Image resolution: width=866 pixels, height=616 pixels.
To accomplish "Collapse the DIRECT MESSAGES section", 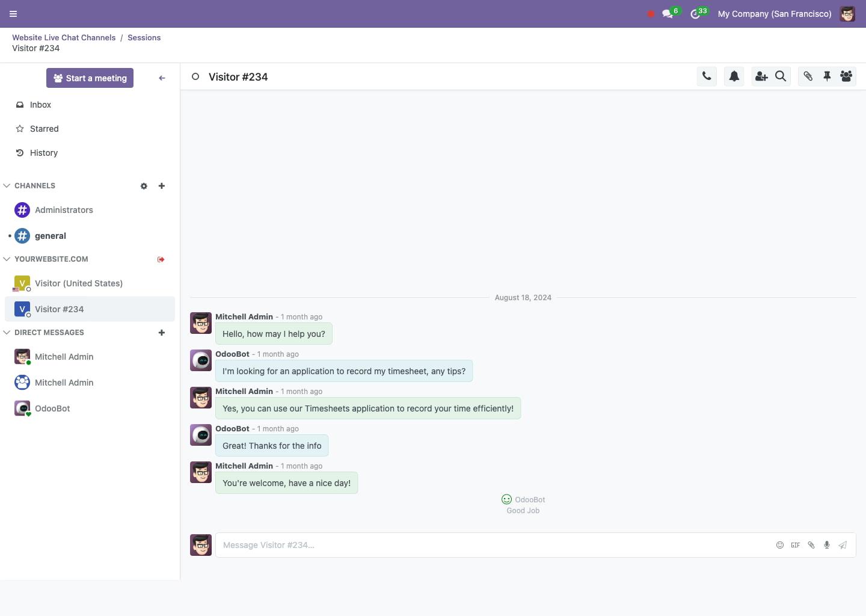I will [x=7, y=333].
